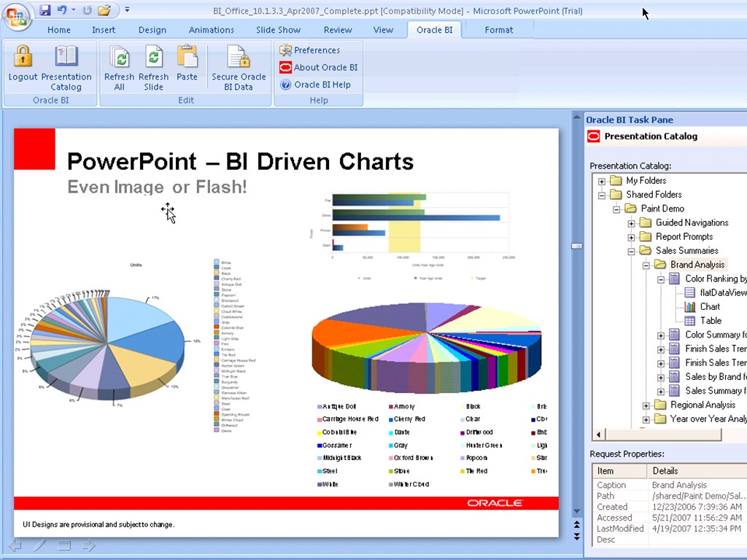Open the Customize Quick Access Toolbar dropdown
Viewport: 747px width, 560px height.
pyautogui.click(x=127, y=9)
